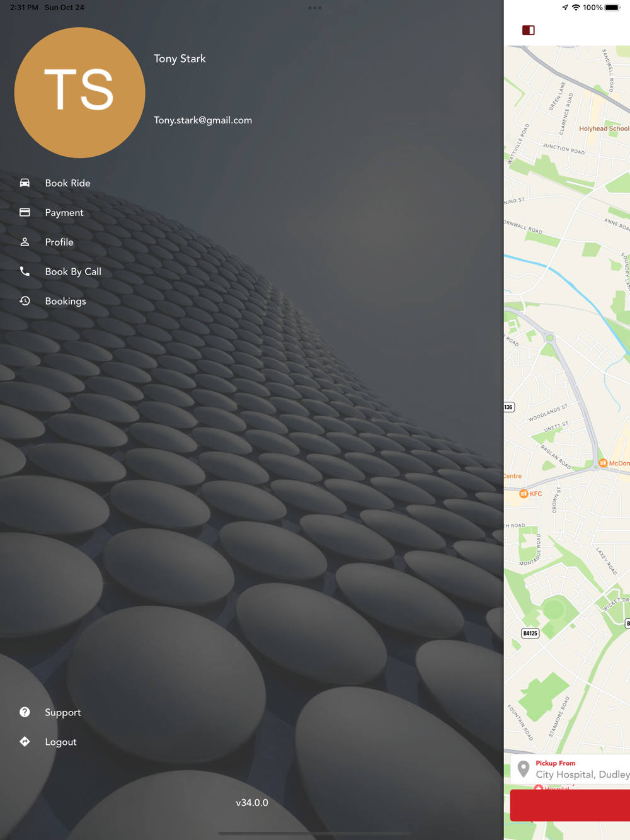The width and height of the screenshot is (630, 840).
Task: Open the Profile menu item
Action: point(59,242)
